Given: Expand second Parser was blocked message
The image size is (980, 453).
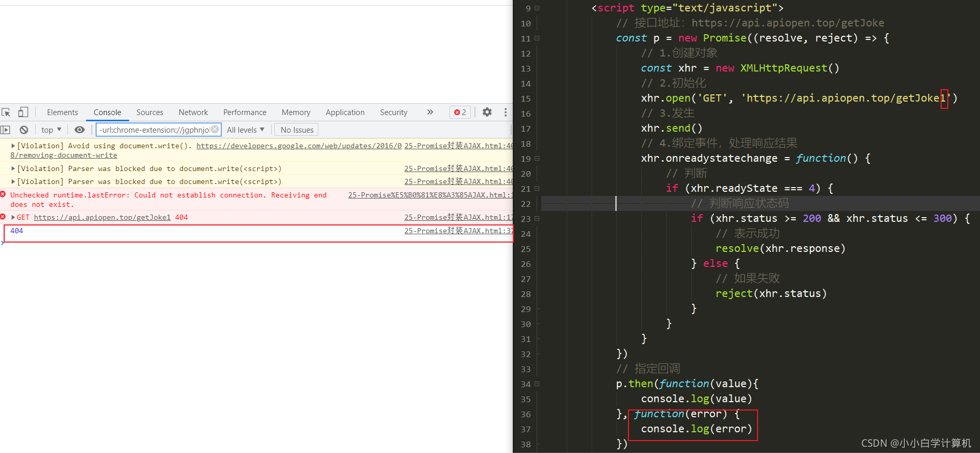Looking at the screenshot, I should (x=13, y=181).
